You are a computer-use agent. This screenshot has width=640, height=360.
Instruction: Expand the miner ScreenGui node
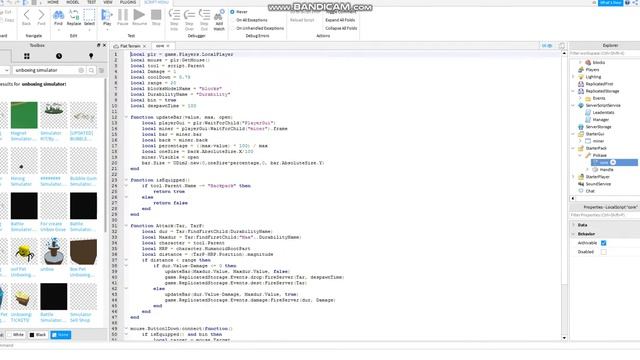pos(580,141)
